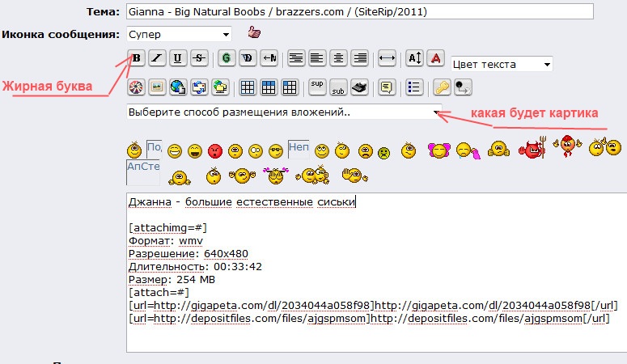
Task: Open the font size tool
Action: [x=414, y=58]
